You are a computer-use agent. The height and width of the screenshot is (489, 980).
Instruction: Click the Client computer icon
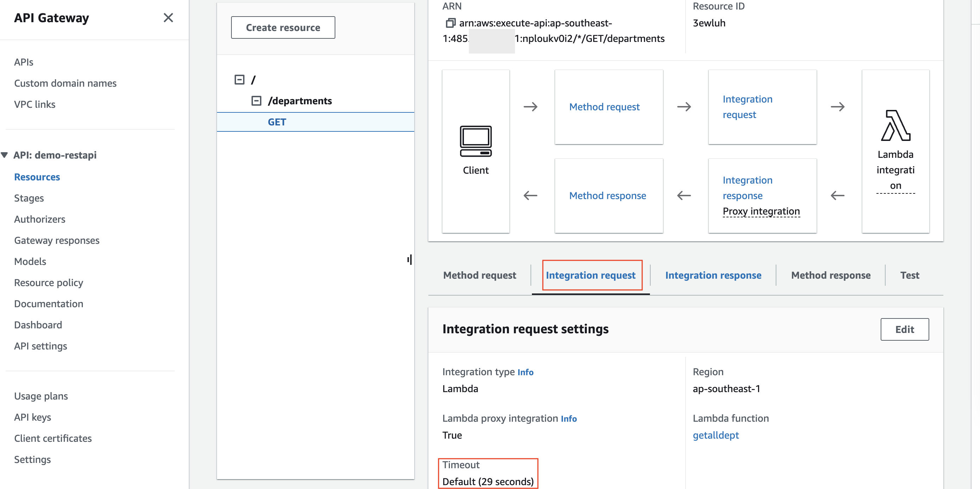(475, 141)
